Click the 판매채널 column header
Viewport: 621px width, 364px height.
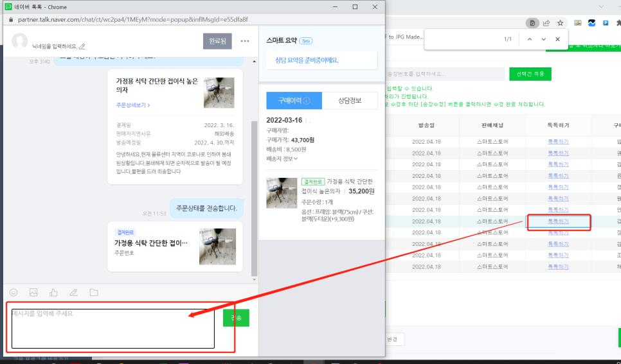(492, 125)
